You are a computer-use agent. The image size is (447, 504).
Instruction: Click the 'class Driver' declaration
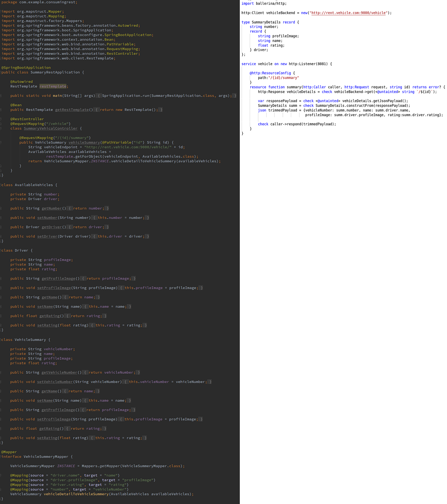pyautogui.click(x=17, y=250)
